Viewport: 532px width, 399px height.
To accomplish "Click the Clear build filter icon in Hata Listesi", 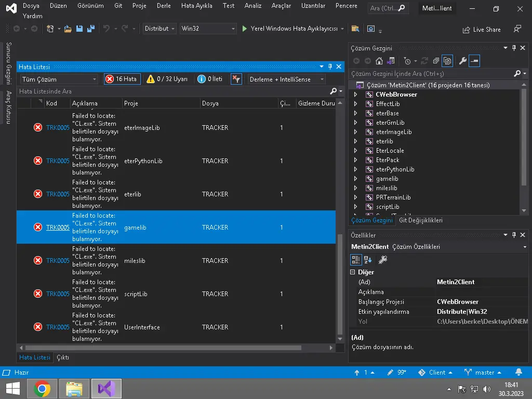I will [x=236, y=79].
